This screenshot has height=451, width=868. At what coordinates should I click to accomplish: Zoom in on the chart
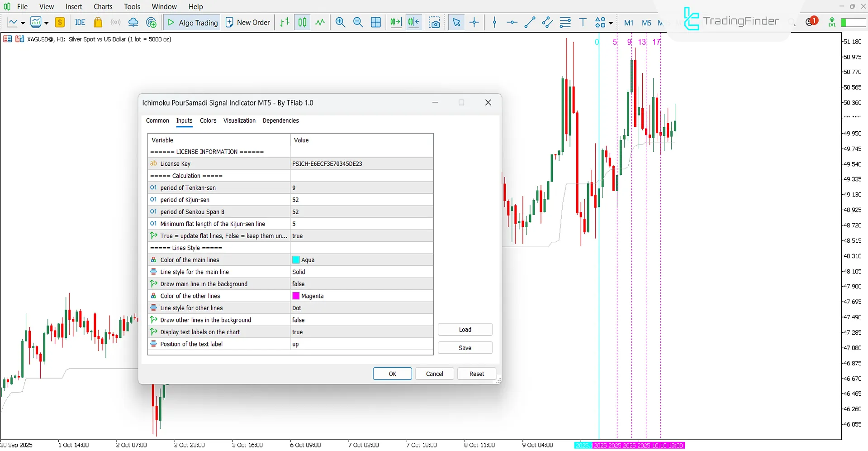coord(340,22)
